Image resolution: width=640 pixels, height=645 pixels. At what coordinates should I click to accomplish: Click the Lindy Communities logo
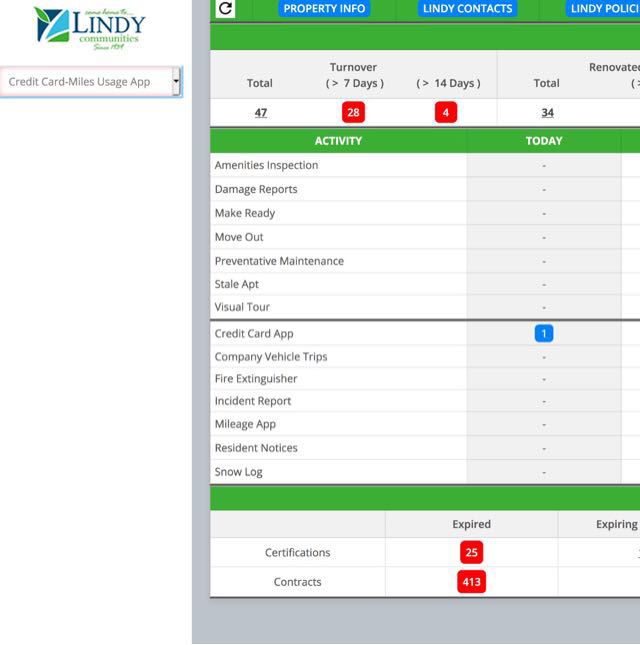tap(89, 29)
